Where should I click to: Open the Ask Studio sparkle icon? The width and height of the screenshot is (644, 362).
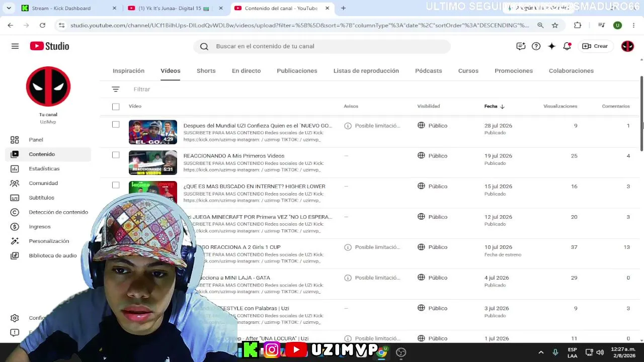[x=552, y=46]
